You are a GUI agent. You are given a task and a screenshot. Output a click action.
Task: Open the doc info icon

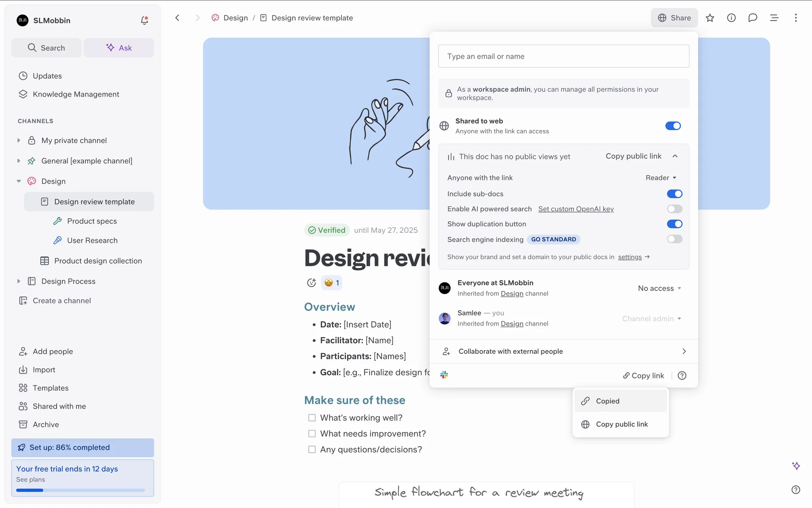[731, 18]
